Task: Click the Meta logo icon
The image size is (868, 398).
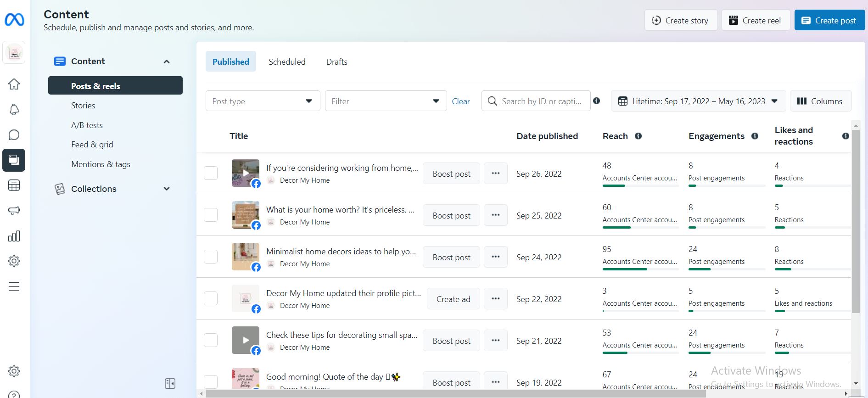Action: point(14,19)
